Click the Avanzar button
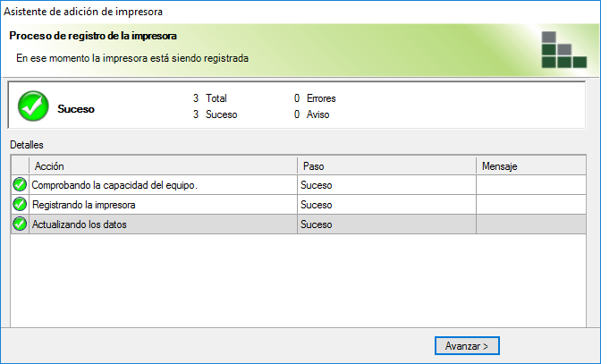Image resolution: width=601 pixels, height=364 pixels. pyautogui.click(x=467, y=346)
